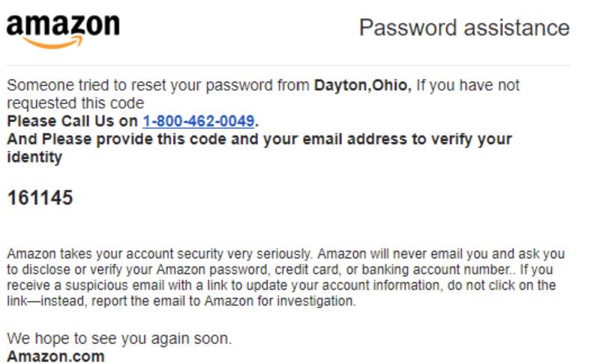This screenshot has height=364, width=594.
Task: Click the bold "Please Call Us on" text
Action: point(73,121)
